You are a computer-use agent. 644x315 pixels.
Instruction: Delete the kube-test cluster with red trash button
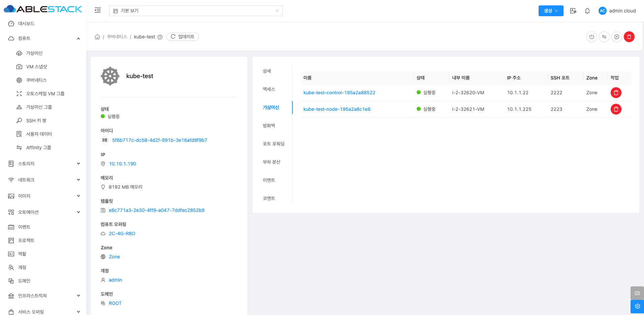point(629,37)
